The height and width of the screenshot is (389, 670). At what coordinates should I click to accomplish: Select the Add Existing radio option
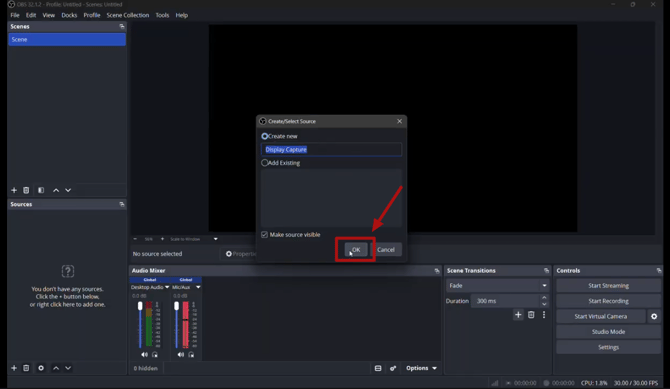[x=264, y=163]
